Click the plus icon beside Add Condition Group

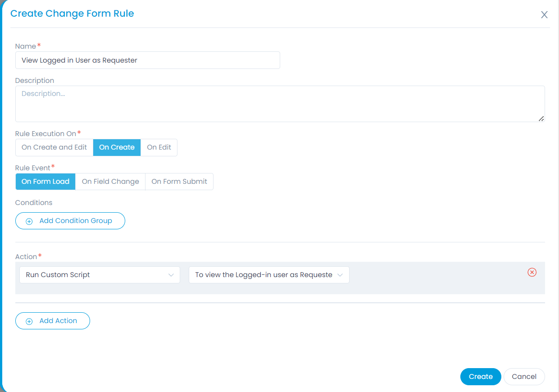pyautogui.click(x=29, y=221)
